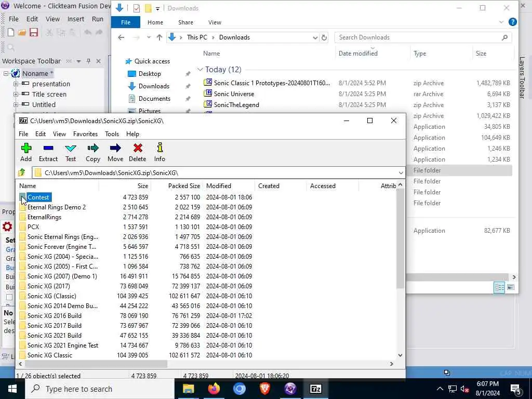532x399 pixels.
Task: Switch to the Share ribbon tab
Action: click(185, 22)
